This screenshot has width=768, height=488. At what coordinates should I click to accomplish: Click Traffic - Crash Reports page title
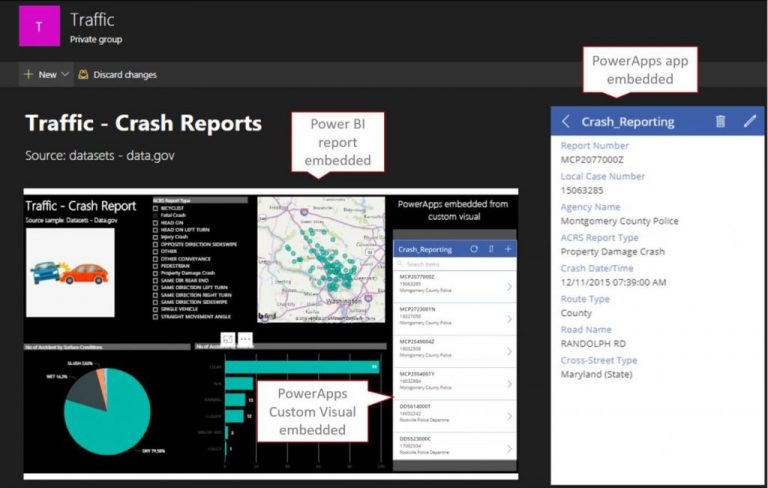coord(144,123)
